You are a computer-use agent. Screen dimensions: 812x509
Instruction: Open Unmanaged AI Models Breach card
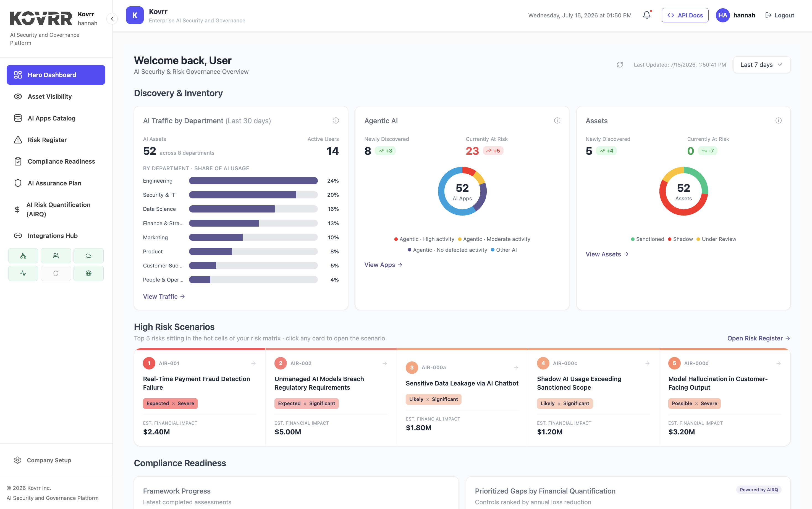point(331,397)
